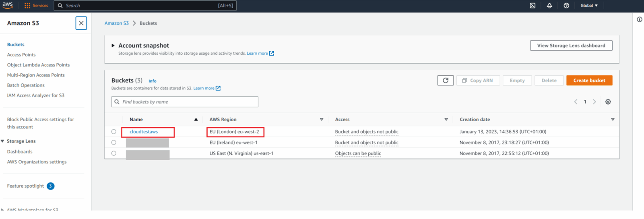This screenshot has width=644, height=219.
Task: Open the Global region dropdown
Action: 589,6
